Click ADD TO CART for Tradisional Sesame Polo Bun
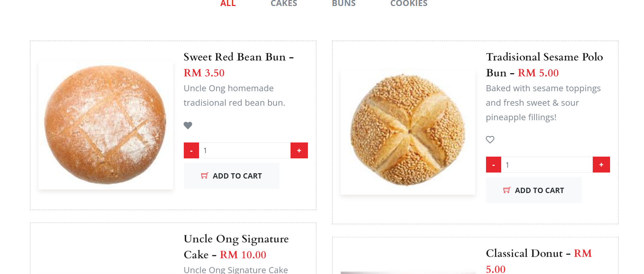This screenshot has height=274, width=644. [534, 190]
